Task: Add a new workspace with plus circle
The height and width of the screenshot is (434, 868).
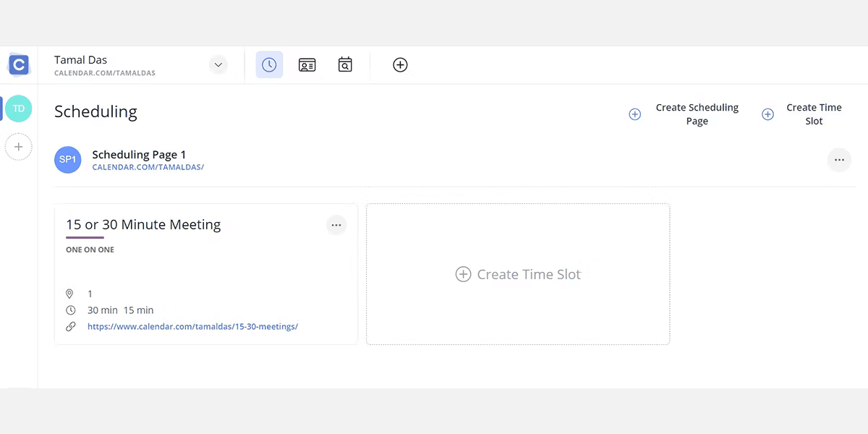Action: coord(19,147)
